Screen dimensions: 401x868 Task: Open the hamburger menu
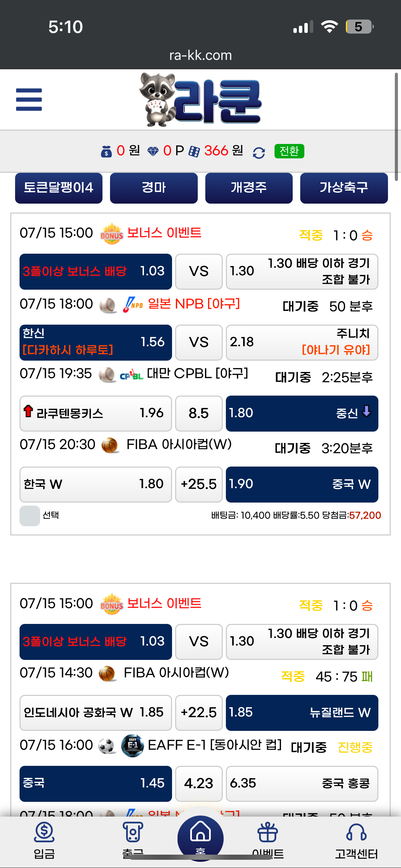pos(29,100)
